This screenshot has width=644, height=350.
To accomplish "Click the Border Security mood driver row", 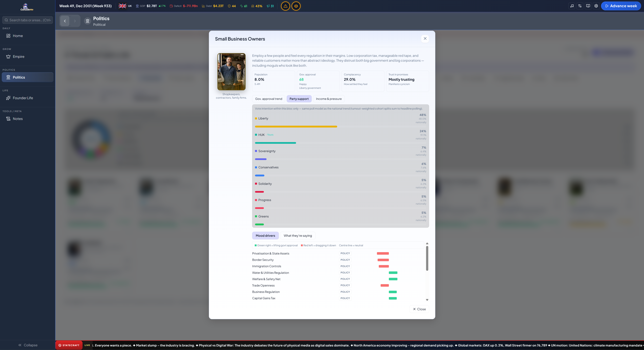I will coord(338,260).
